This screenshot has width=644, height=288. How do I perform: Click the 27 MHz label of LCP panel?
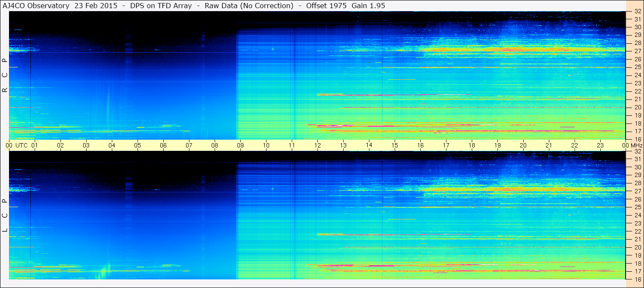tap(638, 191)
